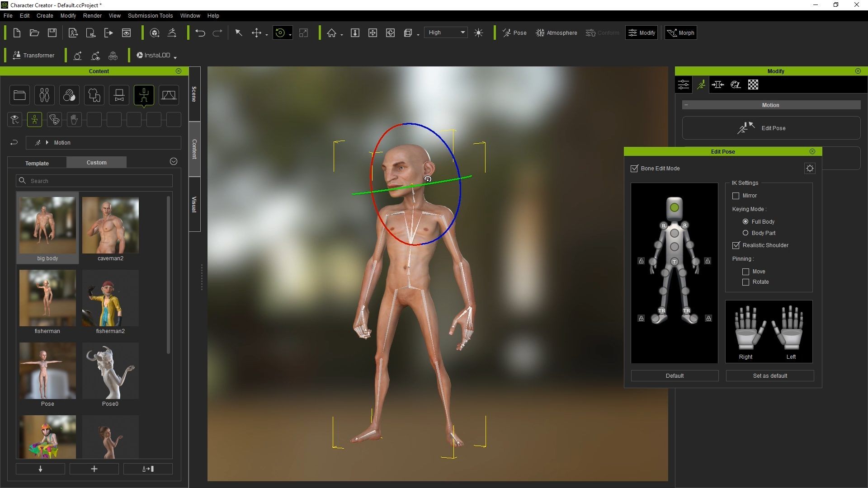Select the Move transform tool
Image resolution: width=868 pixels, height=488 pixels.
click(256, 33)
